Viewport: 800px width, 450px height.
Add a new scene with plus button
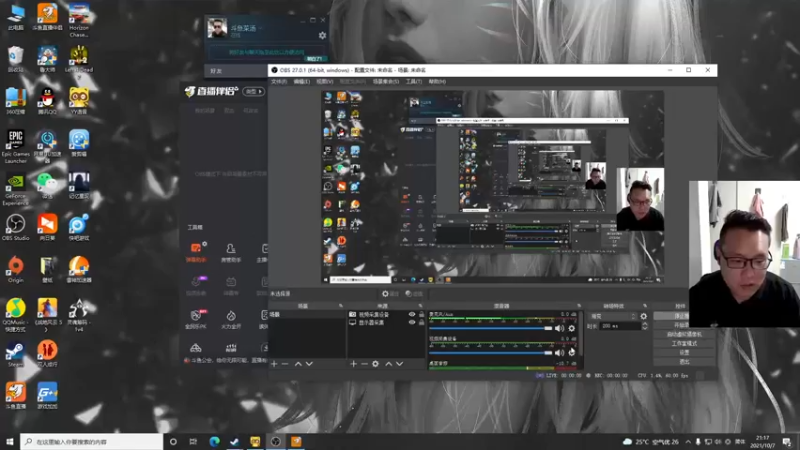274,364
